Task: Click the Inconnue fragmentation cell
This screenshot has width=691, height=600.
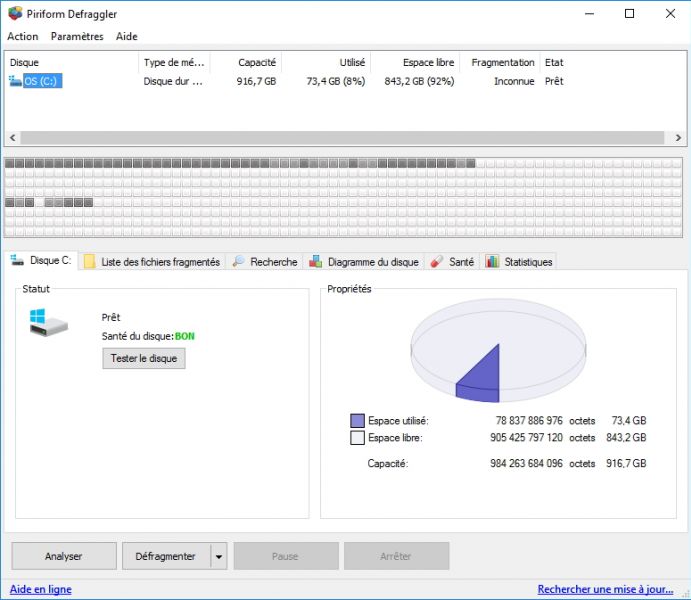Action: [514, 81]
